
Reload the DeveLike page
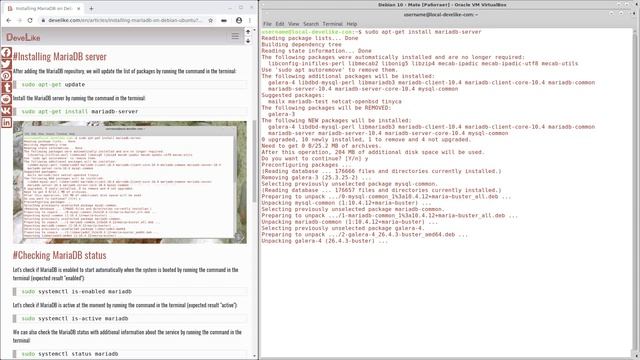(30, 20)
